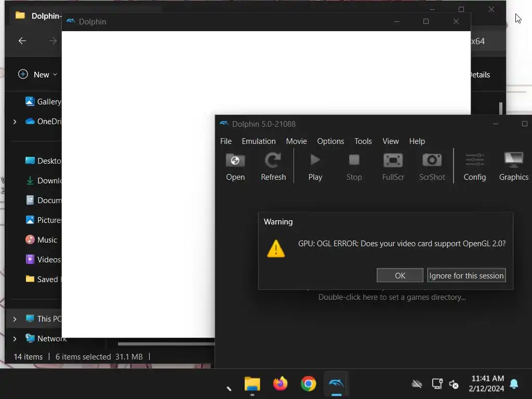Open the Tools menu
This screenshot has width=532, height=399.
(x=363, y=141)
